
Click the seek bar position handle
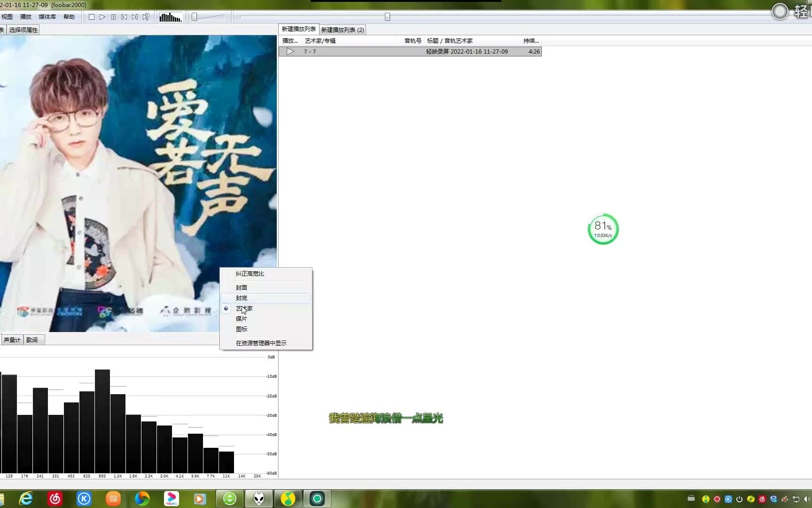387,17
